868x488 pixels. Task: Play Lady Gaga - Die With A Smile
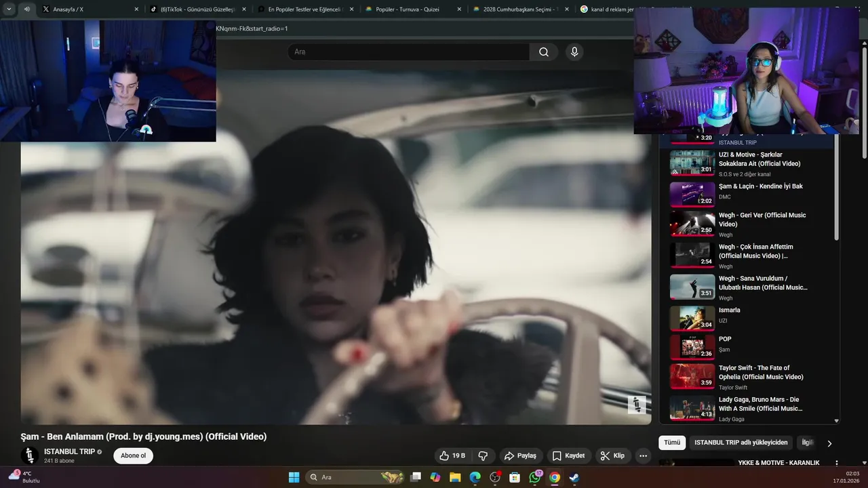[692, 407]
